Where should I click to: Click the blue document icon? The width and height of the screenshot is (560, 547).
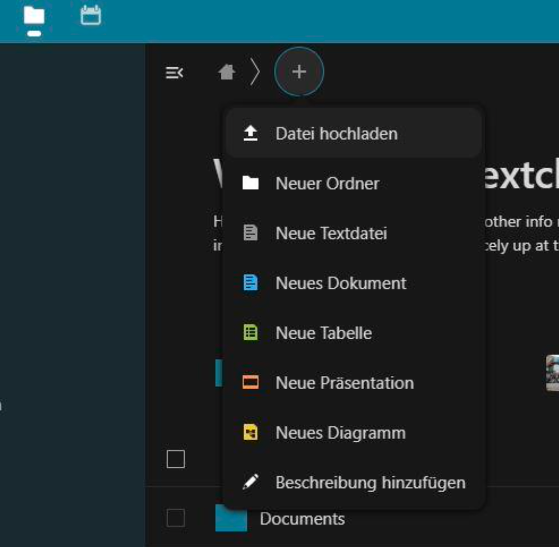pos(250,283)
